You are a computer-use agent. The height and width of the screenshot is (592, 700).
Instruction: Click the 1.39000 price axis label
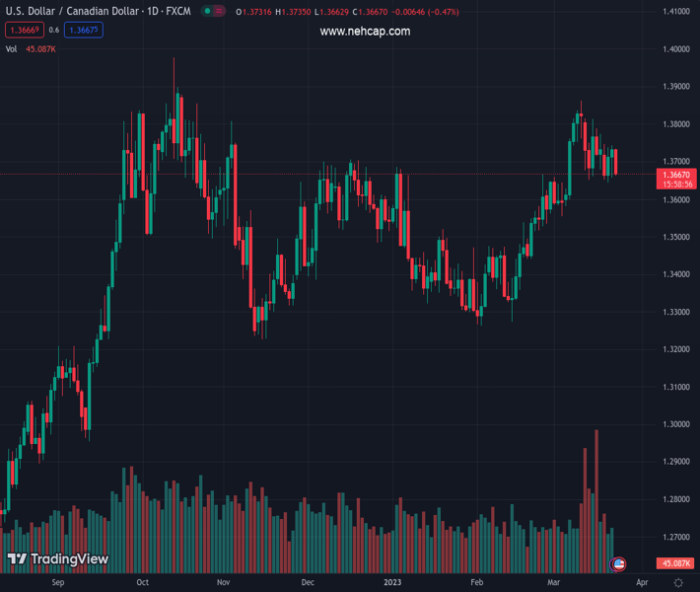coord(676,86)
